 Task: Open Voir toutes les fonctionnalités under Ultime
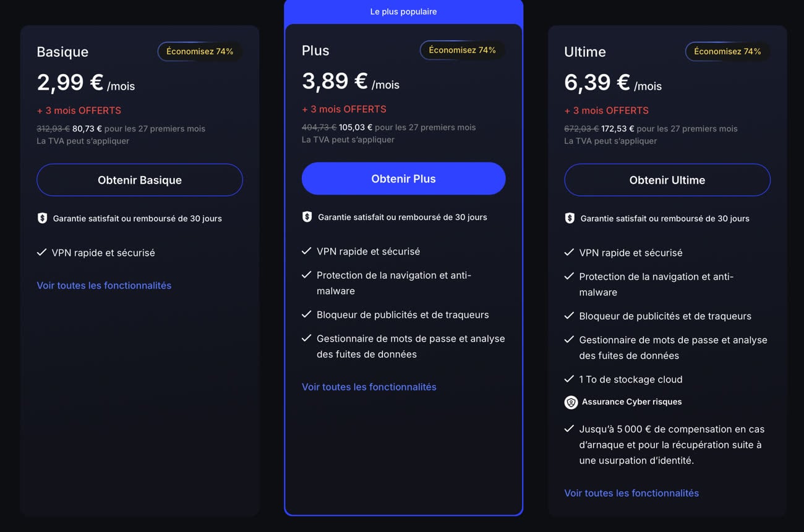(x=631, y=493)
